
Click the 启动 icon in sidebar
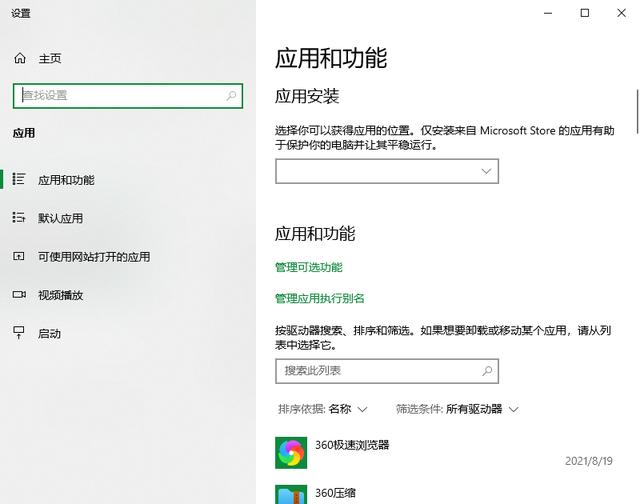coord(19,333)
